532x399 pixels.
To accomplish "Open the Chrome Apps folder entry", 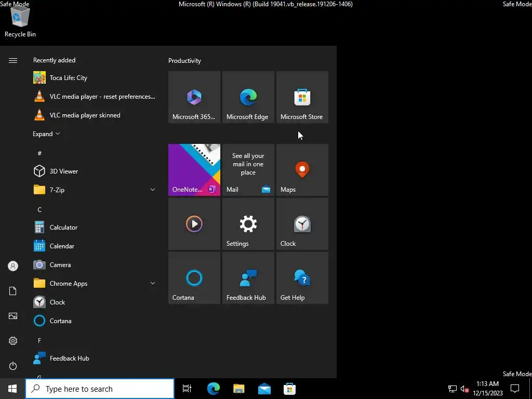I will click(x=95, y=283).
